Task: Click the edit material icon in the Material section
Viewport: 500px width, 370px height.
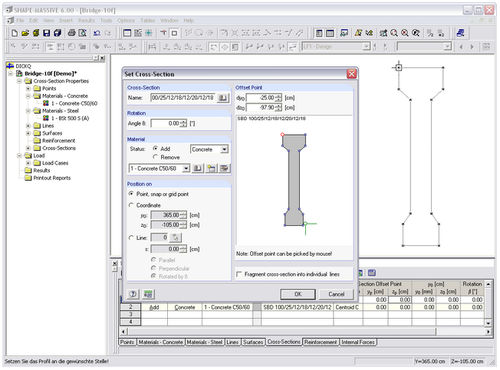Action: tap(224, 168)
